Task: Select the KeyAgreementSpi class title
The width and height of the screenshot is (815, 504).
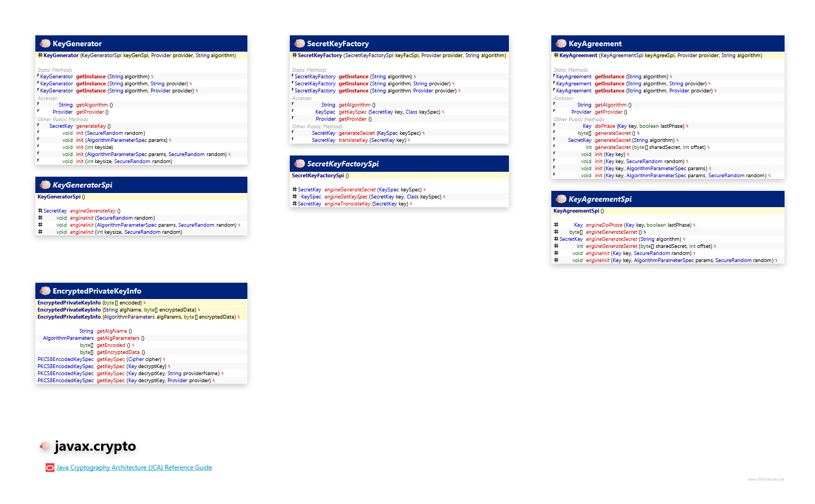Action: point(600,199)
